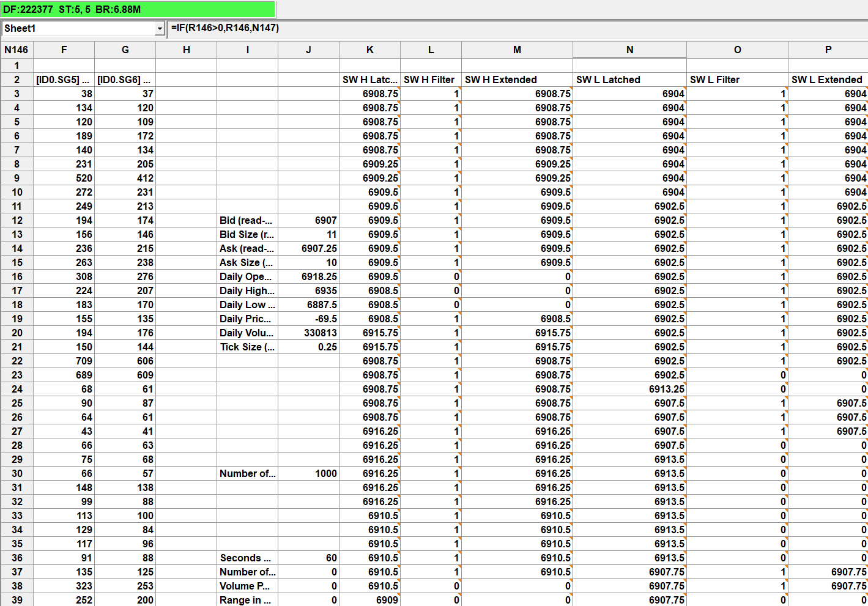Click the "[ID0.SG5] ..." header cell
This screenshot has height=606, width=868.
tap(64, 79)
